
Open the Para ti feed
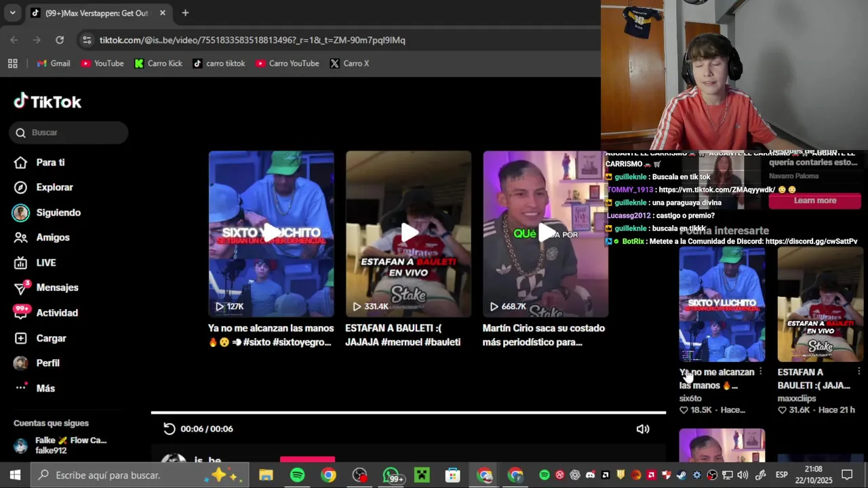coord(39,163)
